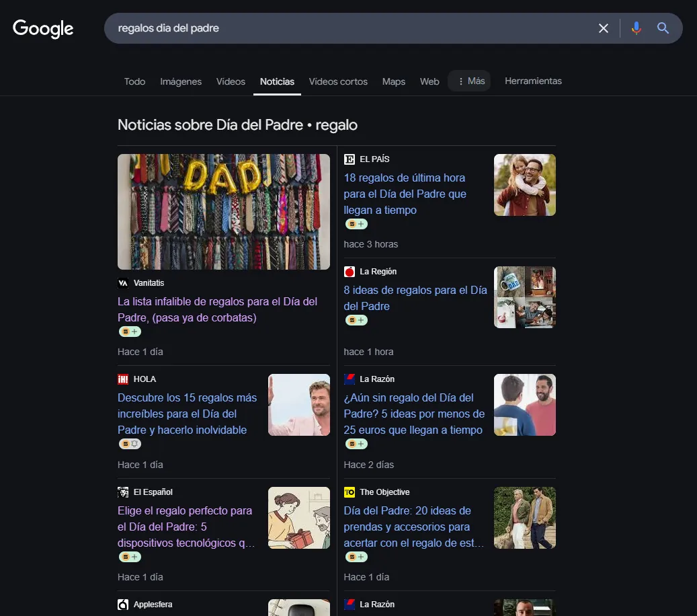Click the Applesfera source icon
This screenshot has height=616, width=697.
[x=123, y=605]
